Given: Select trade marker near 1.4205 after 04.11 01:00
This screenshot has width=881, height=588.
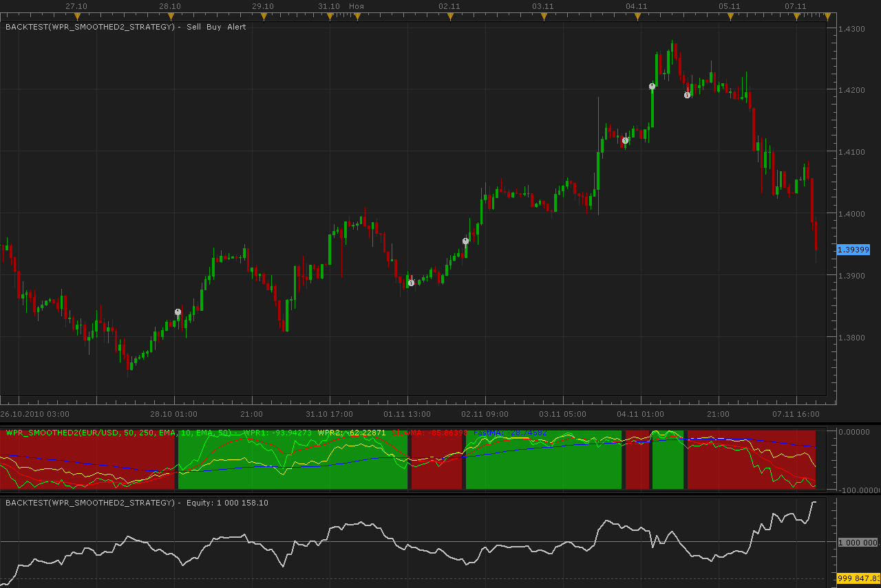Looking at the screenshot, I should coord(652,87).
